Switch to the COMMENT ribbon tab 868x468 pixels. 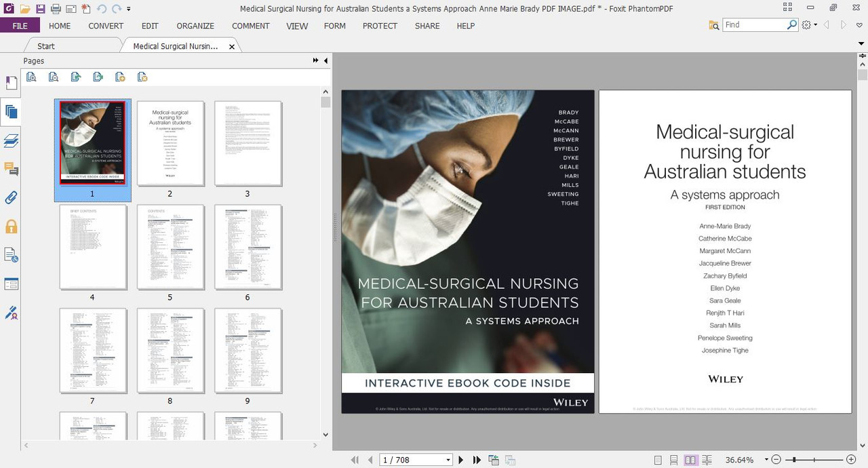[x=251, y=26]
